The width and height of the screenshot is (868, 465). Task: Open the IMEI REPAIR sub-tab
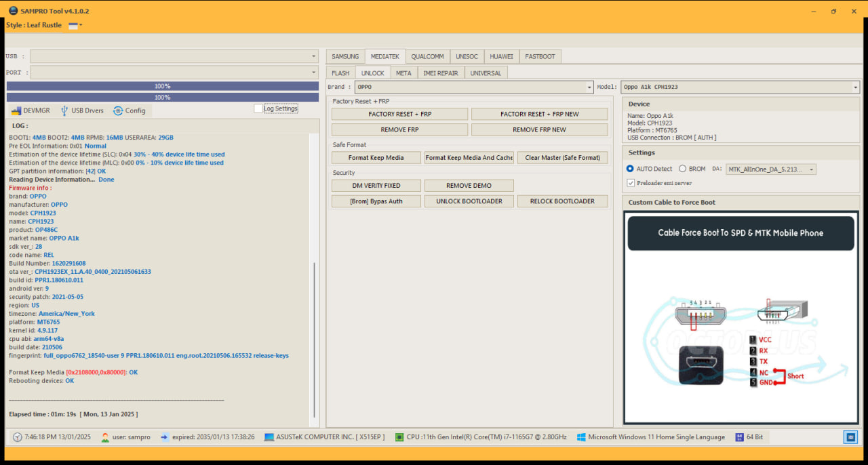441,73
